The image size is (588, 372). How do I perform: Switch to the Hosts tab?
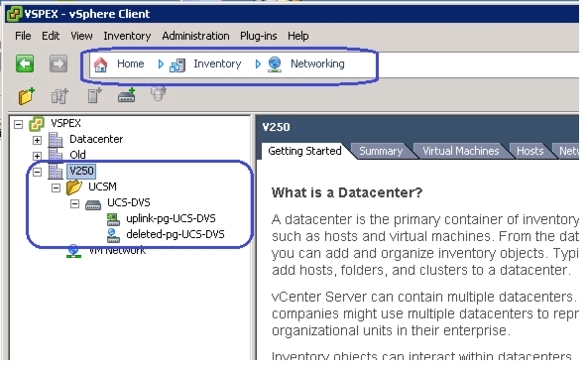(529, 151)
